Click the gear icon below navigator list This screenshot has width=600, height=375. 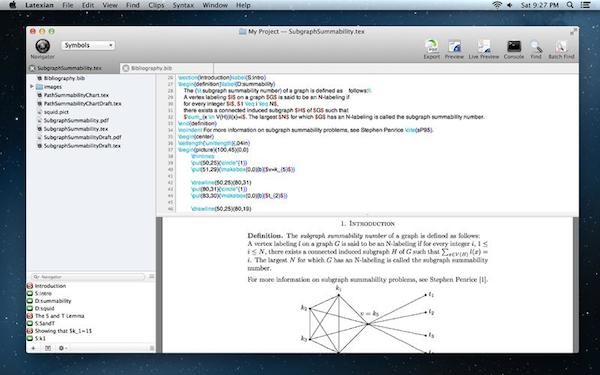[x=61, y=348]
